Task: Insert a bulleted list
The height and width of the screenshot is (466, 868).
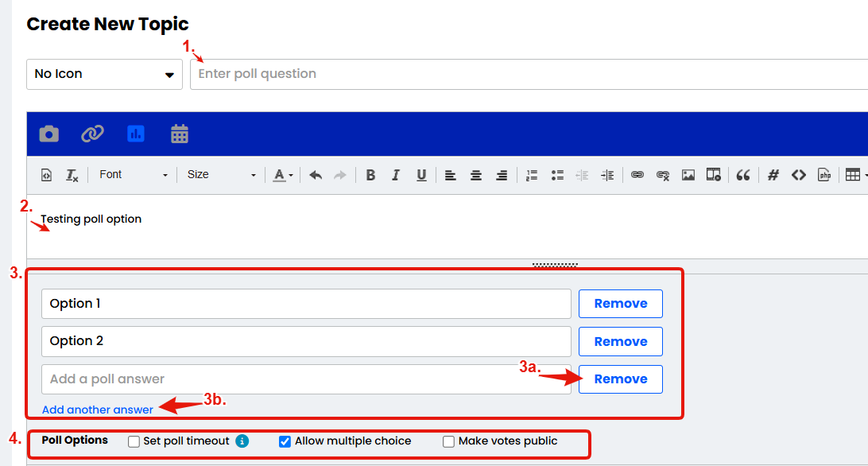Action: (557, 175)
